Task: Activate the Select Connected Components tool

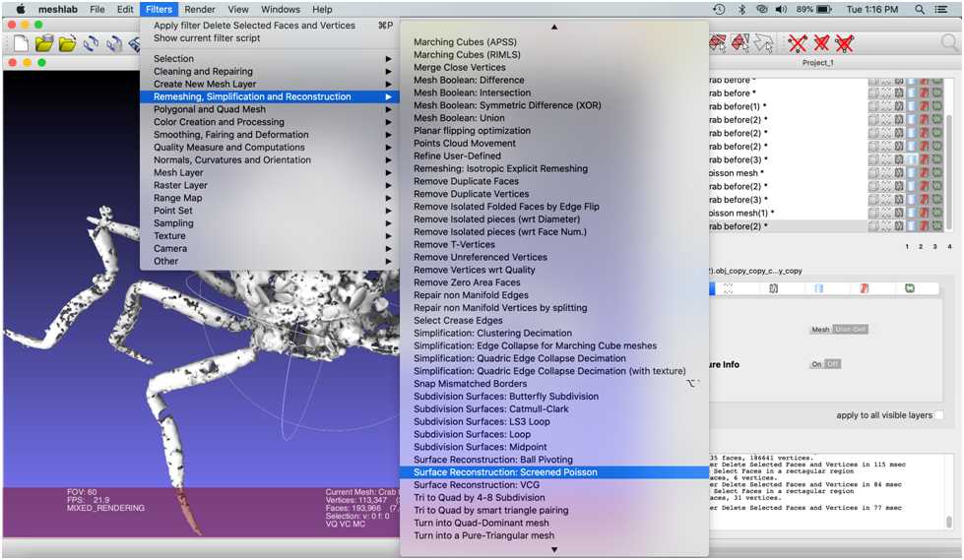Action: [740, 43]
